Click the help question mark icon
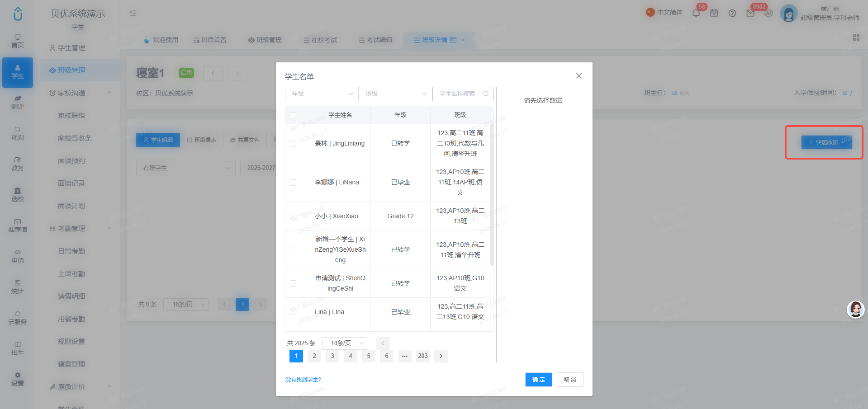The width and height of the screenshot is (868, 409). point(732,13)
